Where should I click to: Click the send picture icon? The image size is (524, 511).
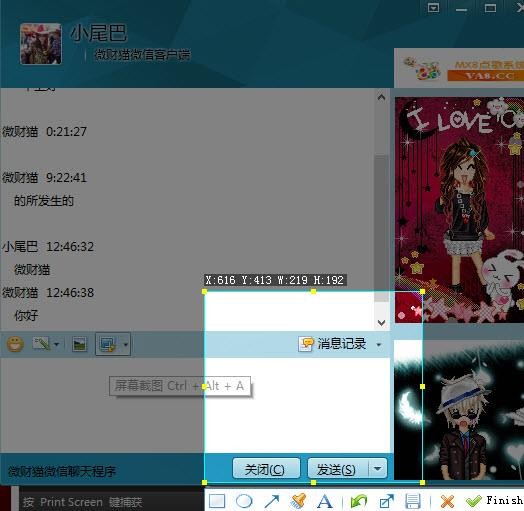click(79, 344)
